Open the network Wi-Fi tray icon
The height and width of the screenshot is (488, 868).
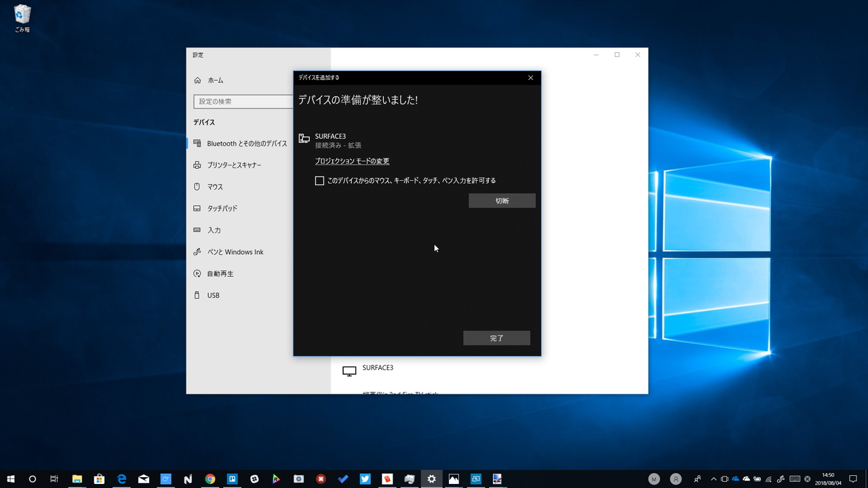click(x=769, y=479)
